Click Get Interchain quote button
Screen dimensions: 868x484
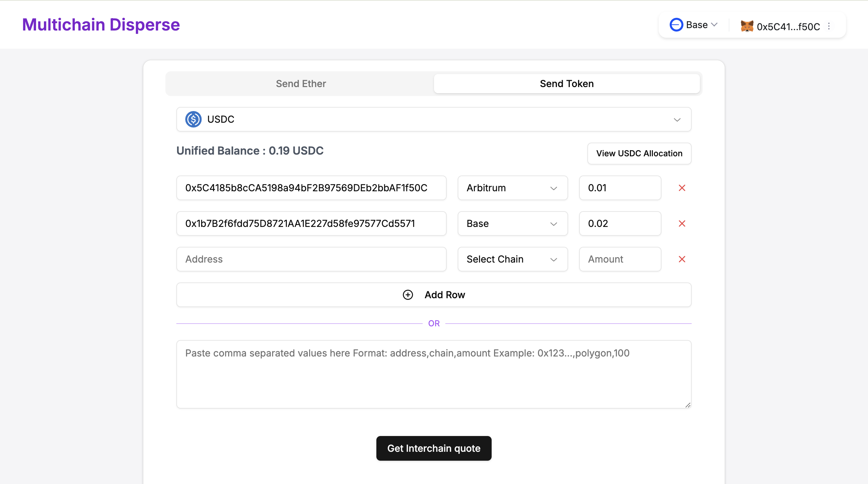pyautogui.click(x=434, y=448)
